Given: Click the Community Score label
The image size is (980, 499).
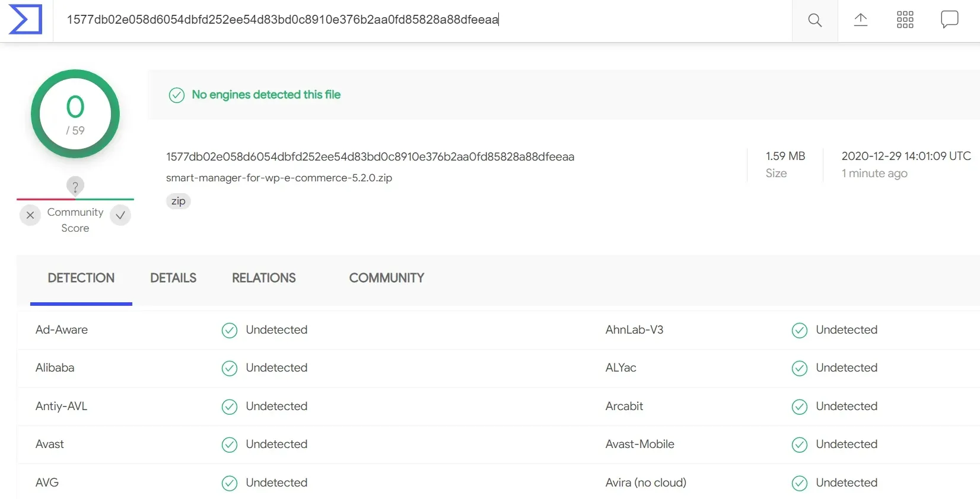Looking at the screenshot, I should 75,220.
